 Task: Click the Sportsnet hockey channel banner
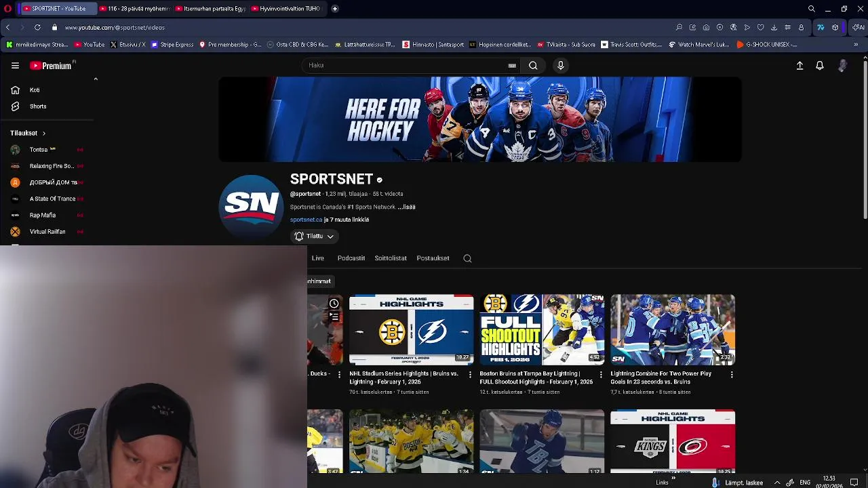pyautogui.click(x=480, y=119)
